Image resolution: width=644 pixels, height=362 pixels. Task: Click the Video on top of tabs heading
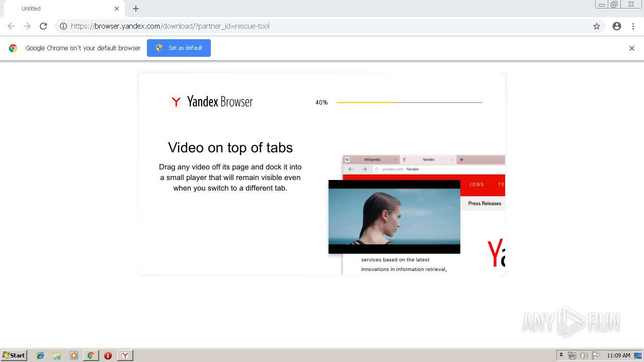230,147
